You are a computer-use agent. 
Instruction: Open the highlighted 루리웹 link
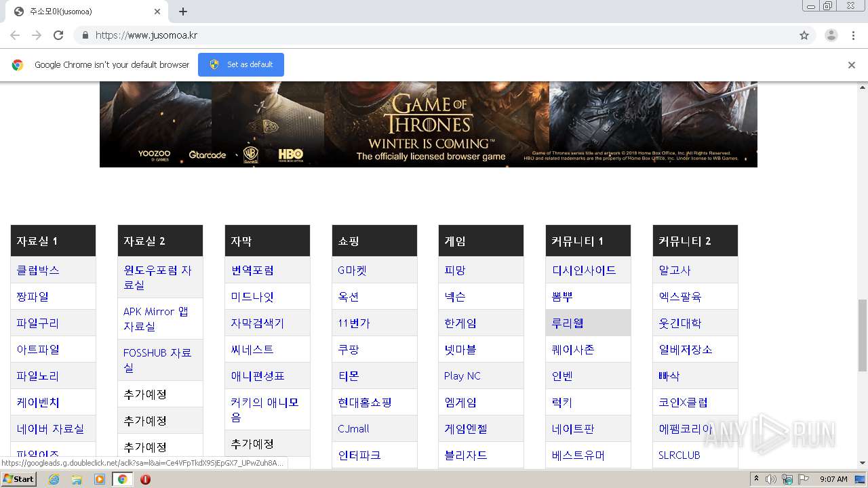pyautogui.click(x=568, y=323)
